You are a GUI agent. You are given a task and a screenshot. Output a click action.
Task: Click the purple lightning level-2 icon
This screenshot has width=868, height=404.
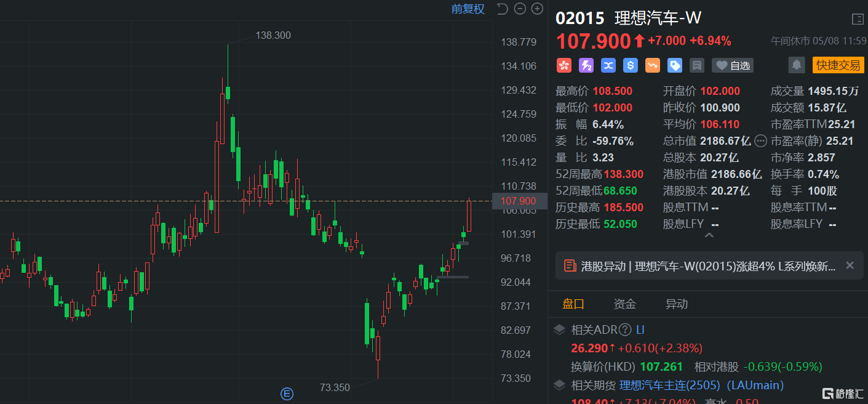586,65
